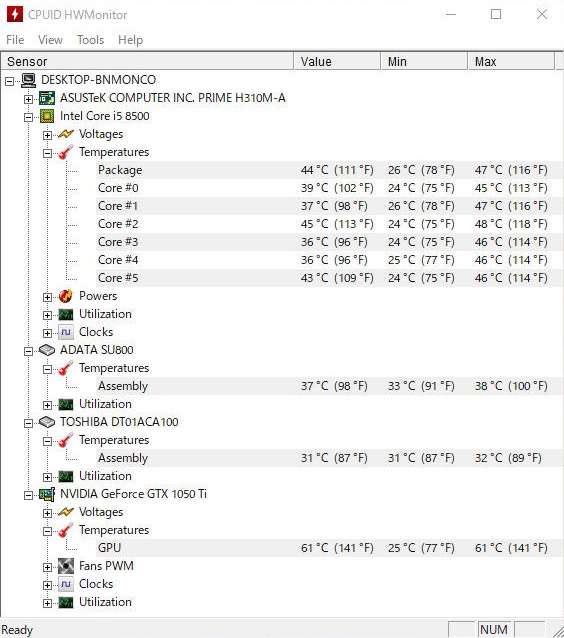Open the View menu
Viewport: 564px width, 638px height.
point(50,40)
